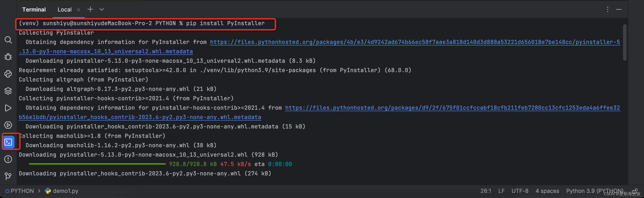Click the 'Downloading altgraph-0.17.3' output line

click(121, 89)
